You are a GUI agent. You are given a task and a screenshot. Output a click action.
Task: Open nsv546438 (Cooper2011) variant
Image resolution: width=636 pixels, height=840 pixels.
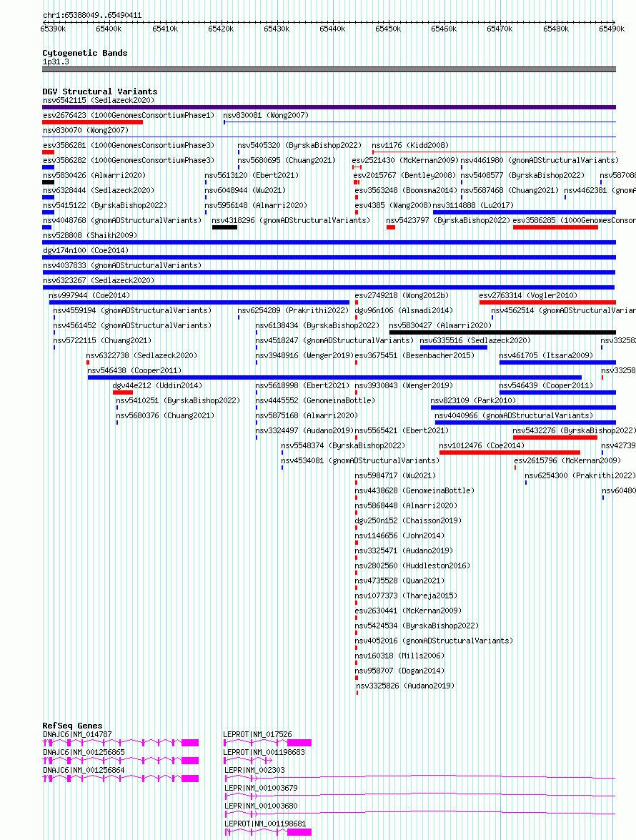(x=134, y=370)
